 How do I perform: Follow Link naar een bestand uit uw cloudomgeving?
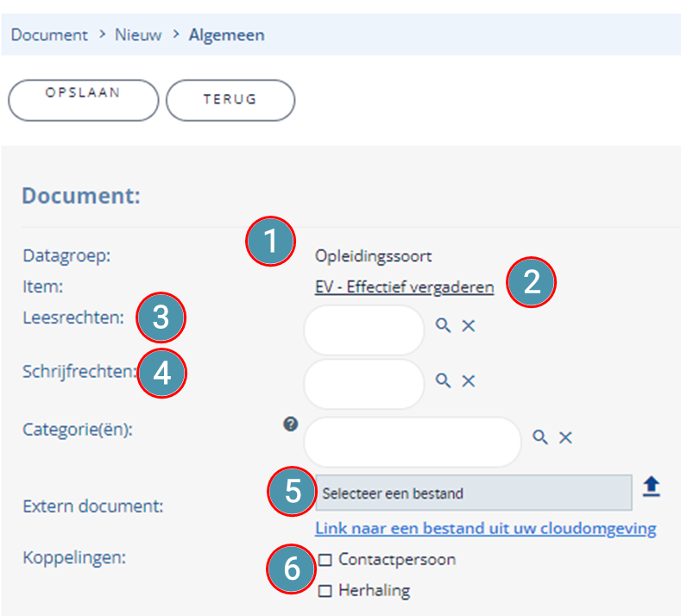[x=486, y=529]
